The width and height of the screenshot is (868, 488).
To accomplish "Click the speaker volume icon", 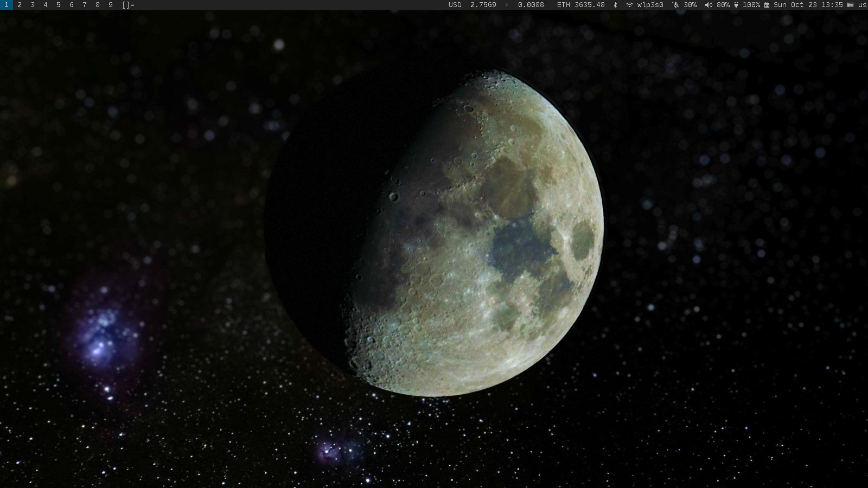I will [x=708, y=5].
